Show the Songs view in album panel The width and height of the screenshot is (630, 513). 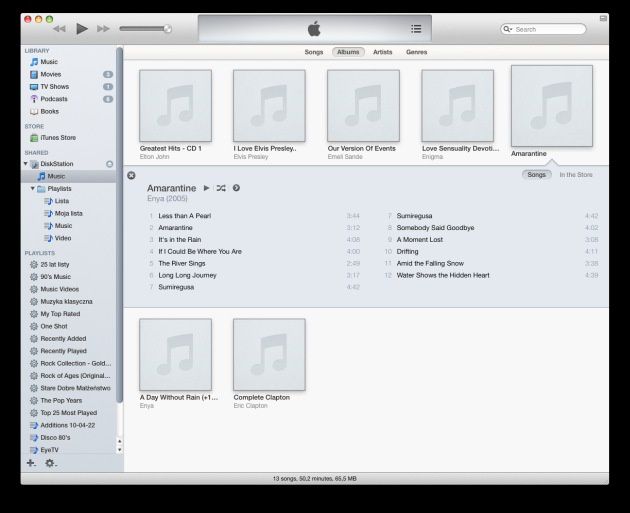coord(536,175)
